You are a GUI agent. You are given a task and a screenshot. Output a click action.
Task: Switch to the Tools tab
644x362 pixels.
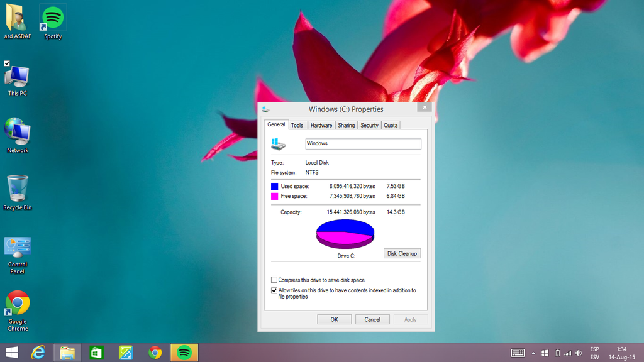[x=297, y=125]
